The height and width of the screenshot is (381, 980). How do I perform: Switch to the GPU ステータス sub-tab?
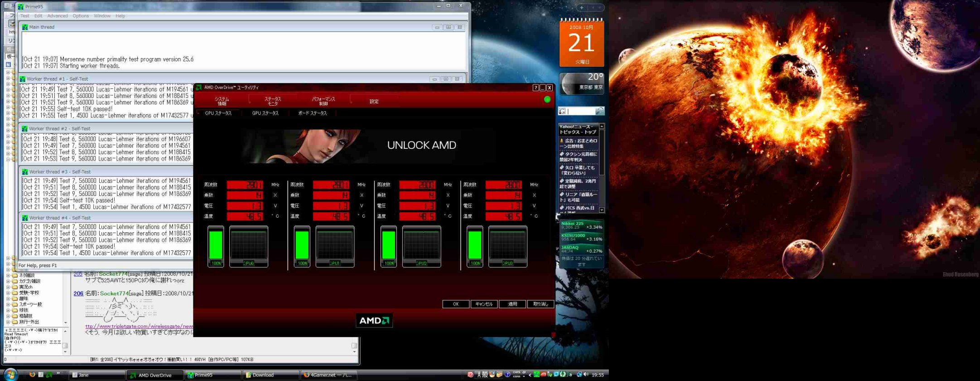(x=265, y=113)
